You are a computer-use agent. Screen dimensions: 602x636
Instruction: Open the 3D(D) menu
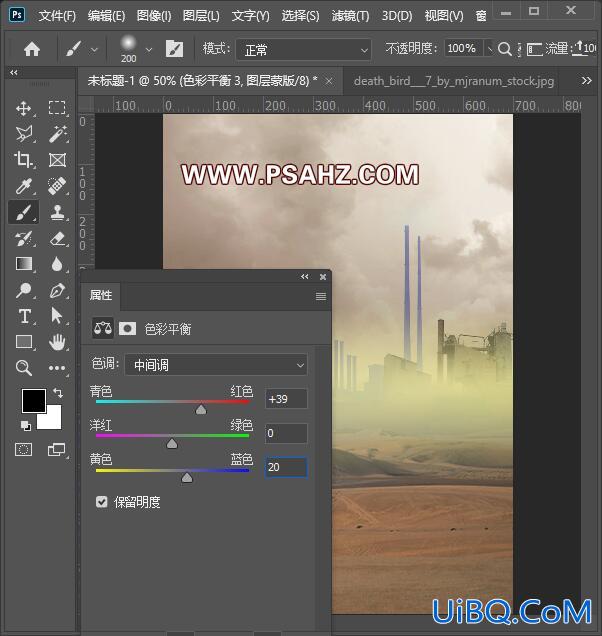point(397,16)
